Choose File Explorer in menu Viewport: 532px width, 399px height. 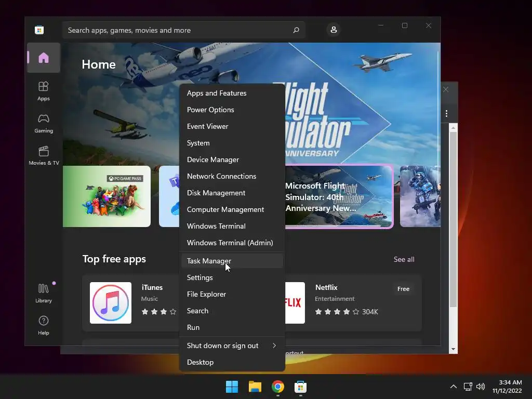[x=232, y=294]
